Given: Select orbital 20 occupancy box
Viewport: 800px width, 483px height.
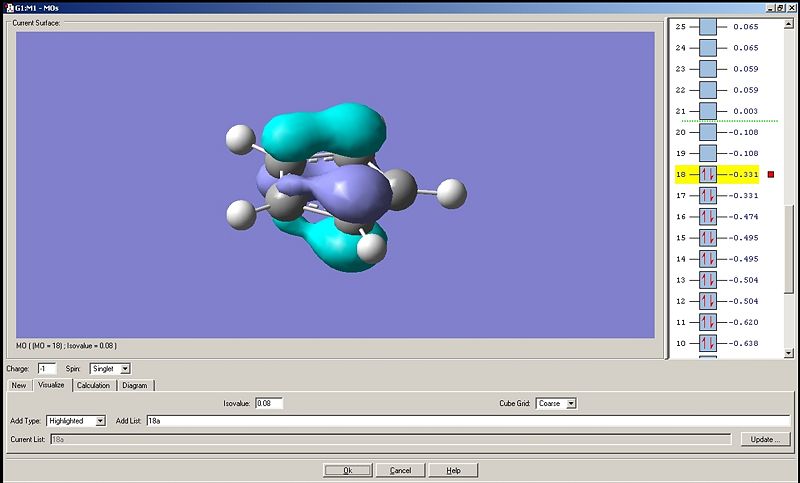Looking at the screenshot, I should click(708, 132).
